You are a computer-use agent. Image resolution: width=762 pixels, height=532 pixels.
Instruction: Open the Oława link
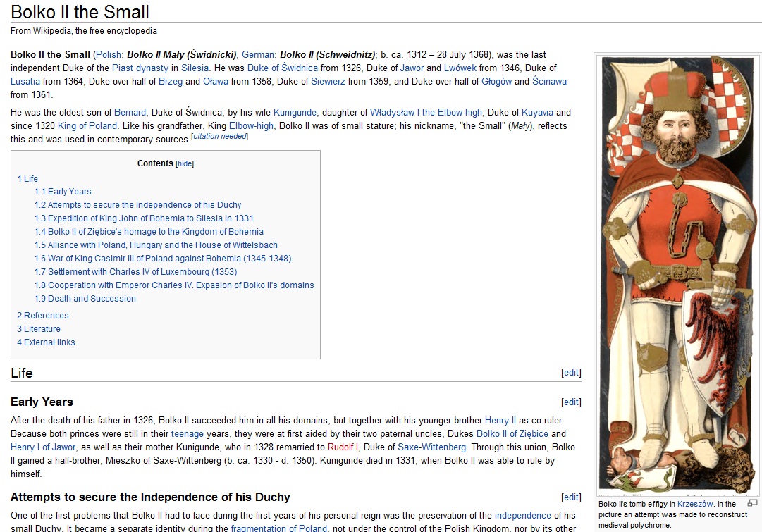point(215,82)
